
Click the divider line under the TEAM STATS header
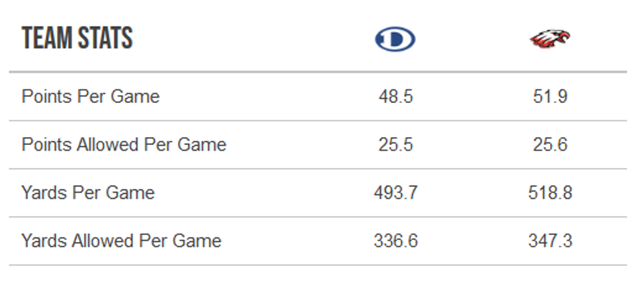click(318, 72)
